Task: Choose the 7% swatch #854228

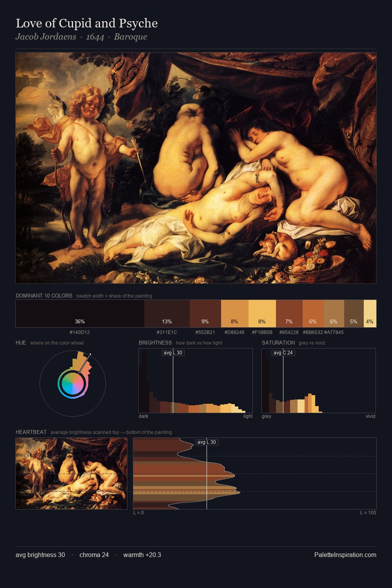Action: point(289,314)
